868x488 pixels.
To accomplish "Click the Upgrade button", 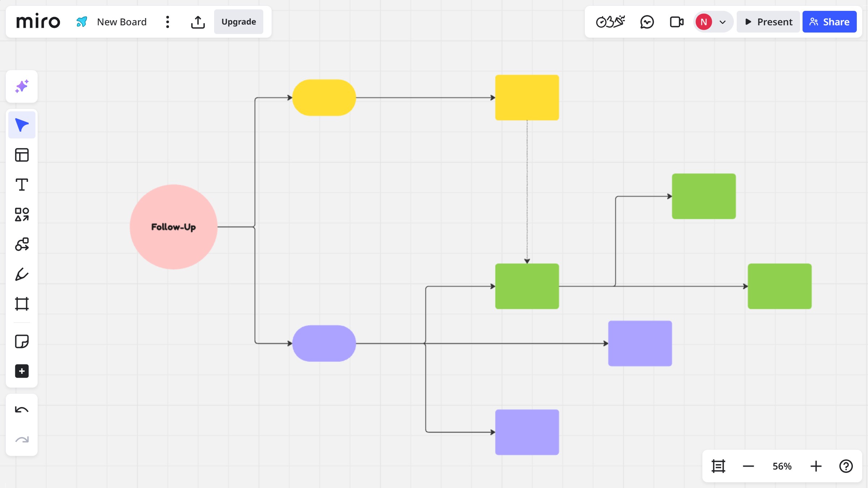I will coord(238,22).
